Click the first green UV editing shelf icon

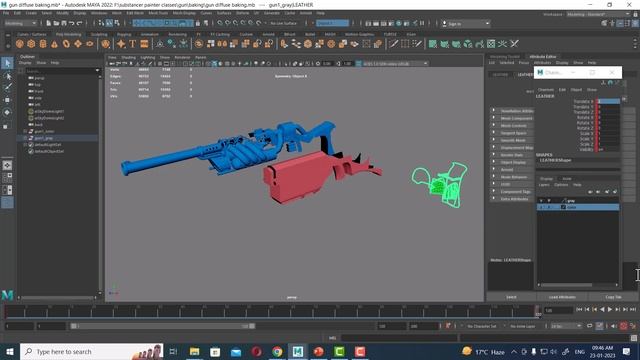[433, 44]
